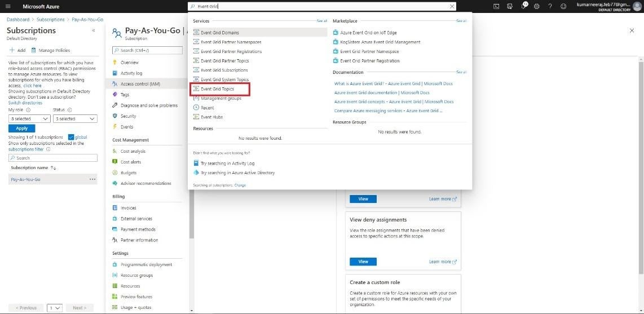
Task: Click subscriptions list Search field
Action: [53, 158]
